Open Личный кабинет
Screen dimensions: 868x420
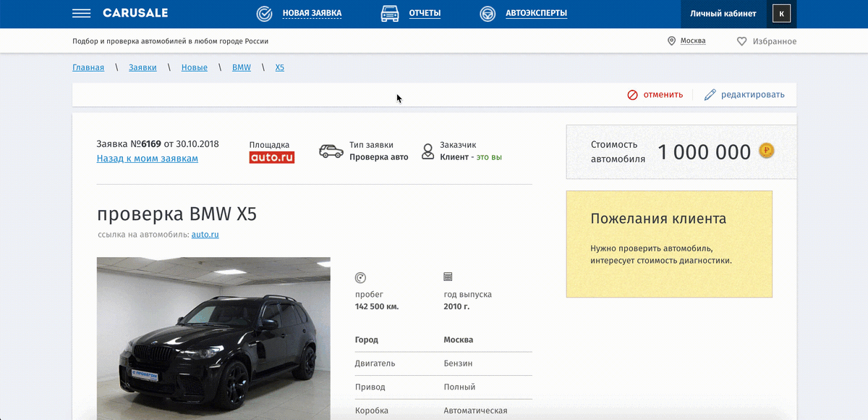coord(723,14)
